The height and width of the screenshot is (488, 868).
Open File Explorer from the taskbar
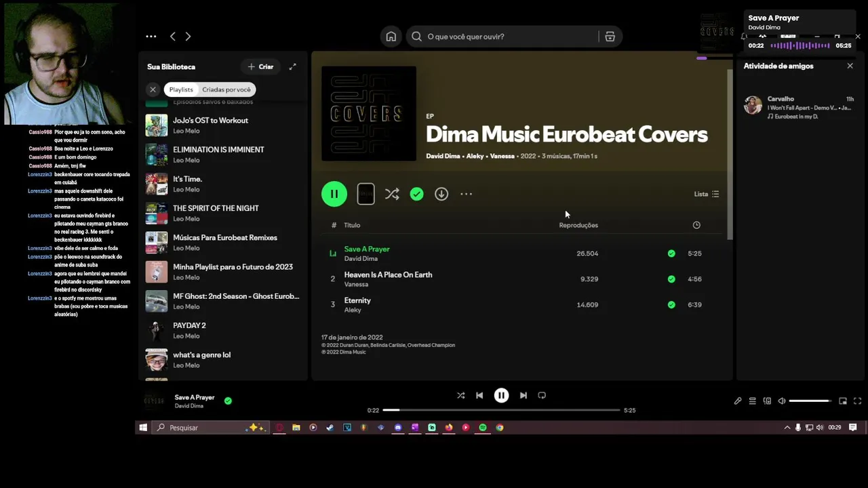point(296,428)
